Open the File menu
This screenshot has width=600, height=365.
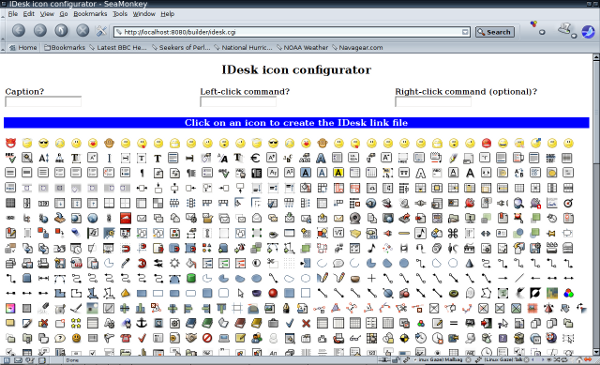point(13,14)
